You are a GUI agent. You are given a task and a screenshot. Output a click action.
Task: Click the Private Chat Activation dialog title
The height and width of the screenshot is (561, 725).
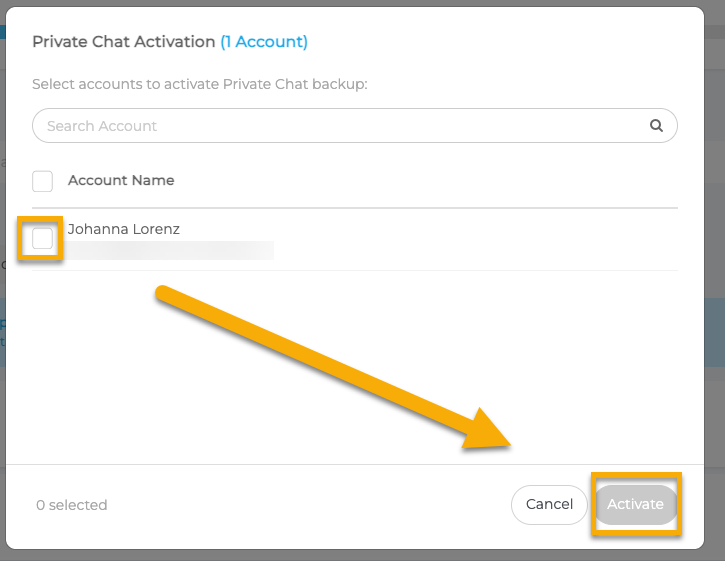click(124, 42)
